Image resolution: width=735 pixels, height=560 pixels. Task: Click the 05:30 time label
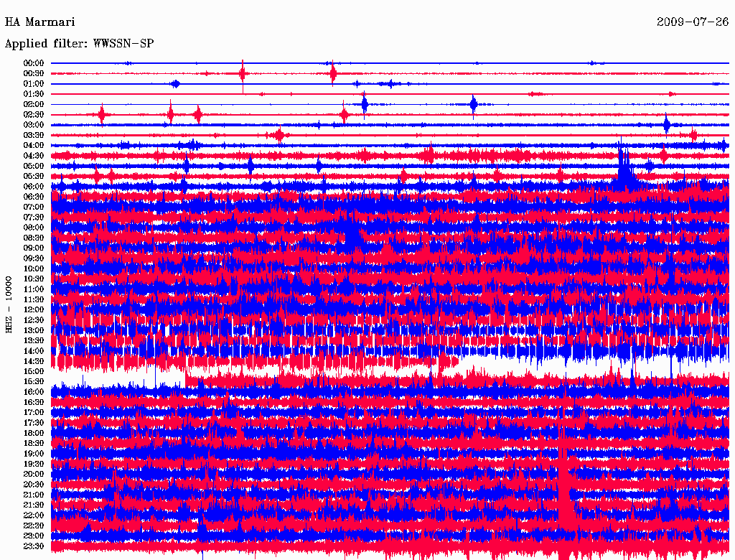[x=34, y=177]
